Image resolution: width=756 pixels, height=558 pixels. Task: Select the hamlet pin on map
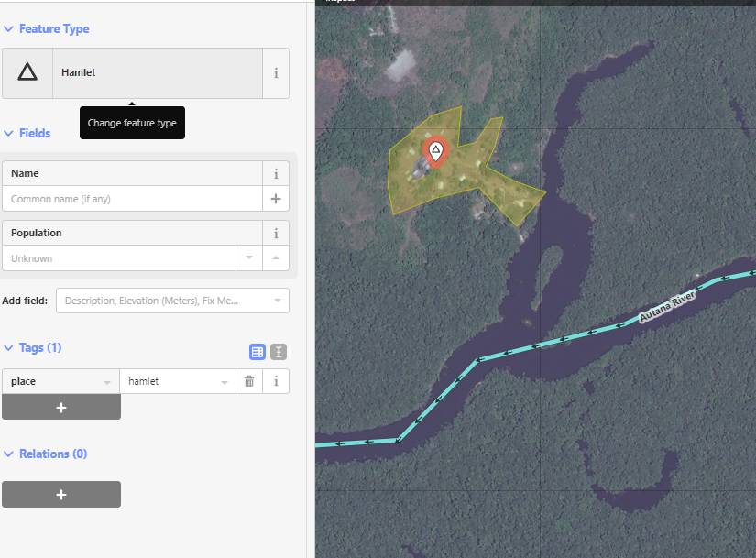[x=436, y=151]
